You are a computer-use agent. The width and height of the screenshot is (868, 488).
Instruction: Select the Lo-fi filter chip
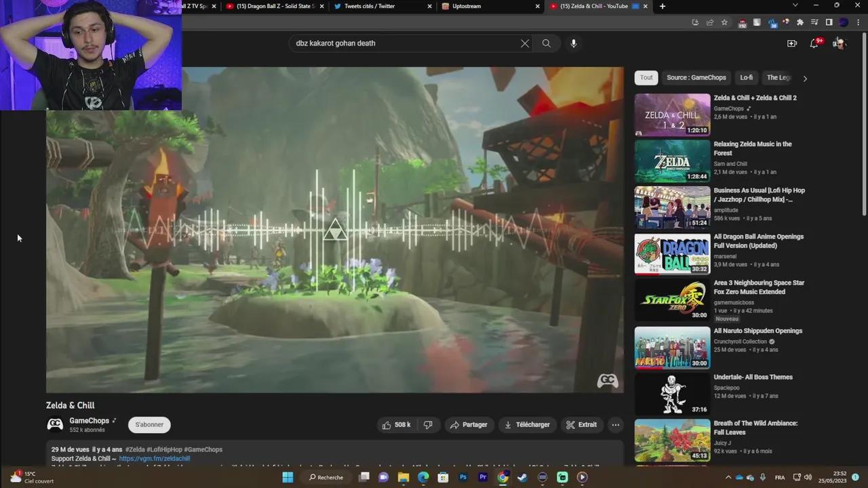(x=747, y=77)
